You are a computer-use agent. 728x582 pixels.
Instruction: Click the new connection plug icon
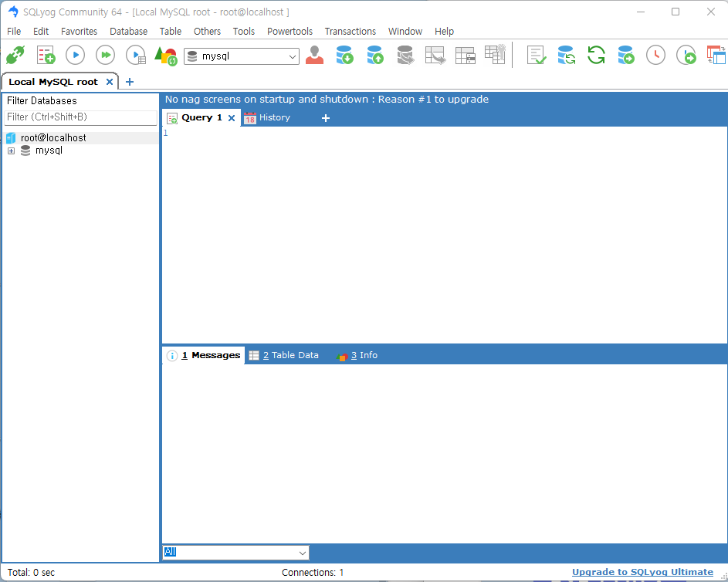[15, 56]
